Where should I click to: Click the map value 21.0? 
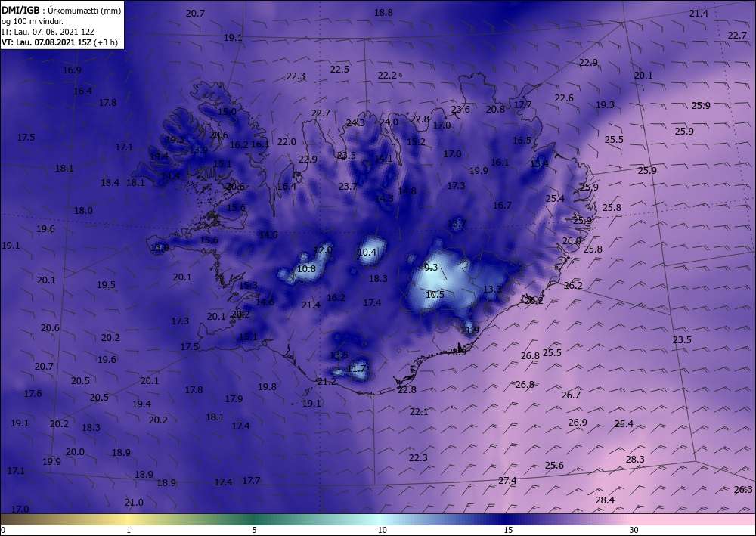tap(134, 503)
